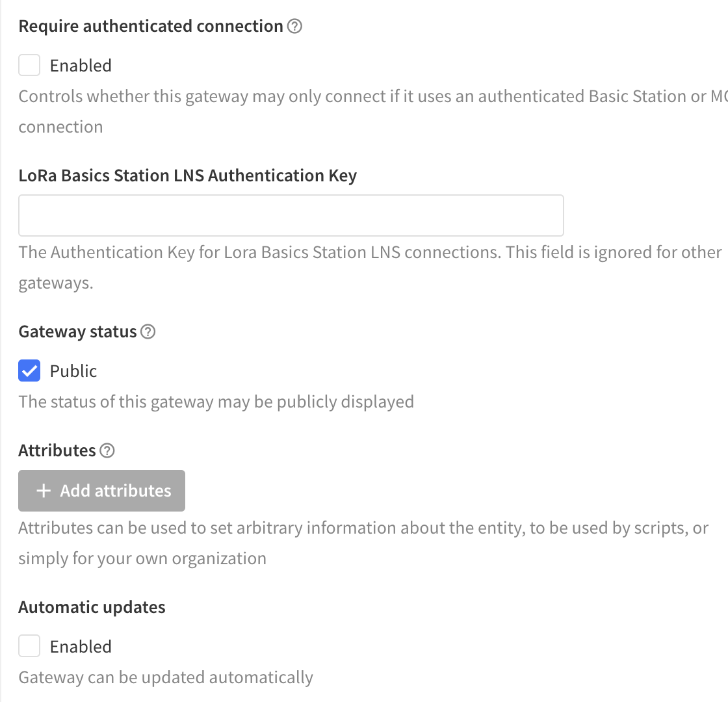Click the Public label text

pos(73,371)
